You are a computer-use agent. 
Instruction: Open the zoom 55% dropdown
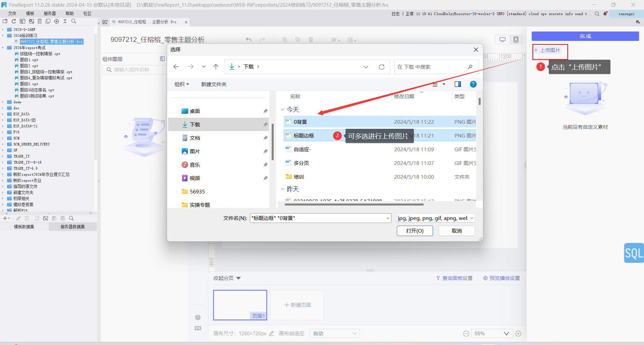click(x=492, y=334)
